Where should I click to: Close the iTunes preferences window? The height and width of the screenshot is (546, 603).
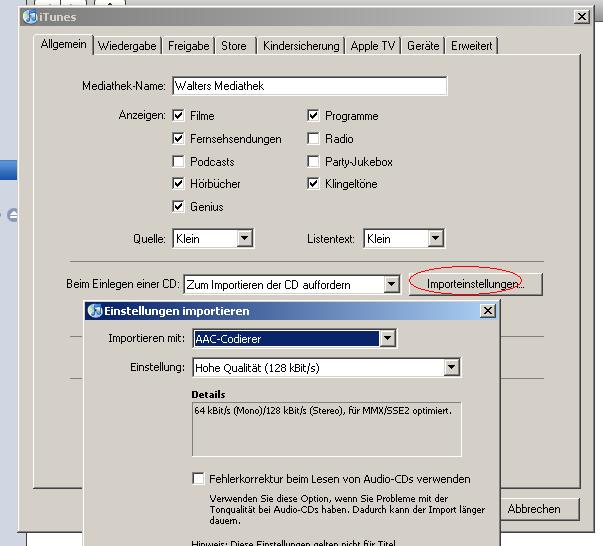tap(582, 17)
